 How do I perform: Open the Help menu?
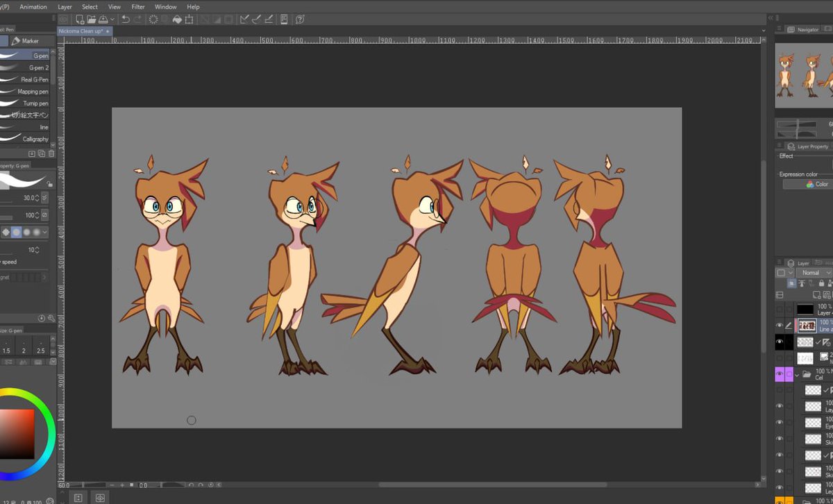point(193,7)
